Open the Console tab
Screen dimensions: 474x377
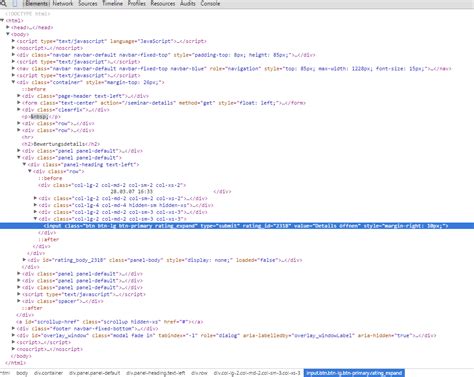pos(210,3)
